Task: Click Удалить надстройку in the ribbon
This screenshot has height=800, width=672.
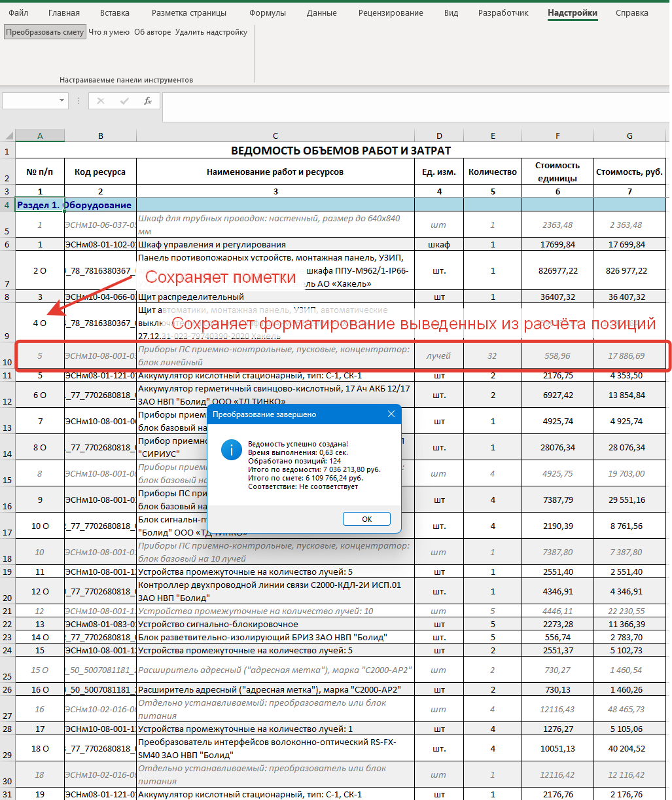Action: point(211,32)
